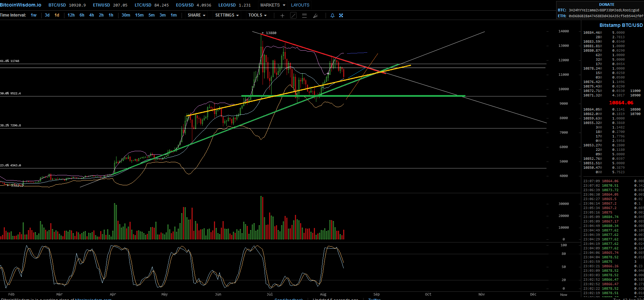Click the ask price 10883.59
This screenshot has width=644, height=300.
pos(593,42)
